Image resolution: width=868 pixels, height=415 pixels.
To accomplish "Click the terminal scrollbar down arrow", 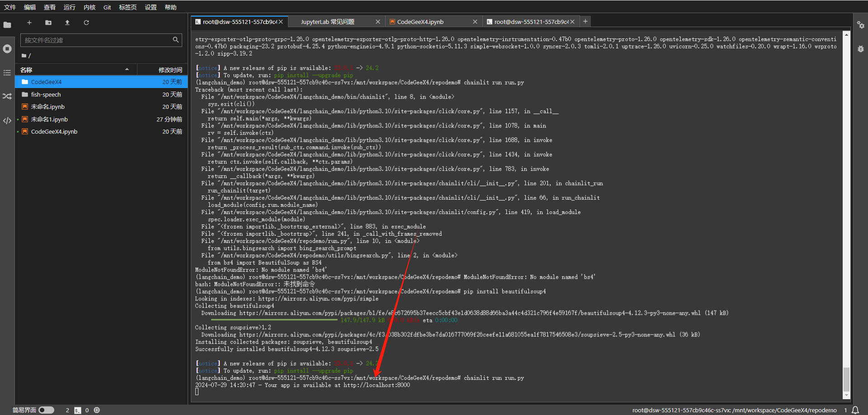I will [x=846, y=395].
